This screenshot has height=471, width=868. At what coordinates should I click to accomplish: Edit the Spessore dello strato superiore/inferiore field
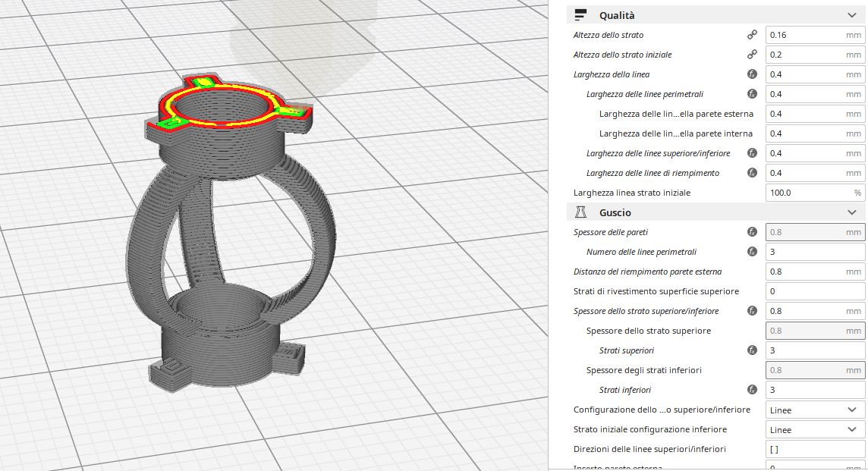pyautogui.click(x=815, y=311)
